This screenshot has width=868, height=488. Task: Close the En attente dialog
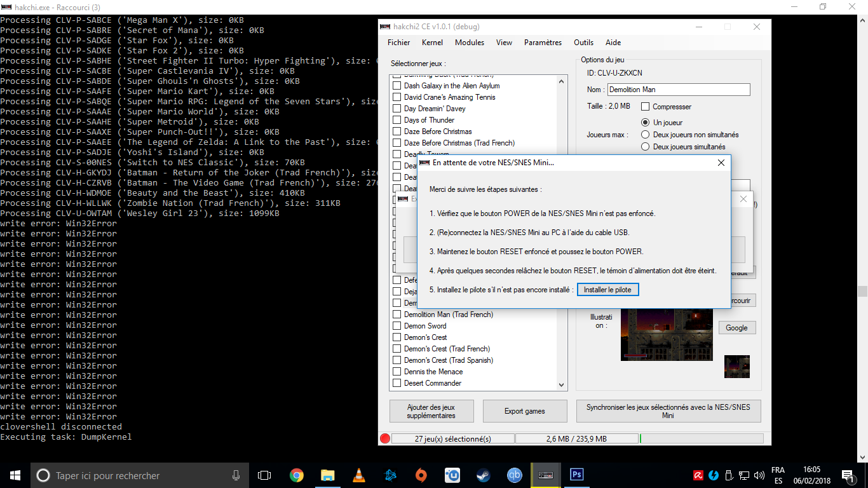click(x=721, y=163)
